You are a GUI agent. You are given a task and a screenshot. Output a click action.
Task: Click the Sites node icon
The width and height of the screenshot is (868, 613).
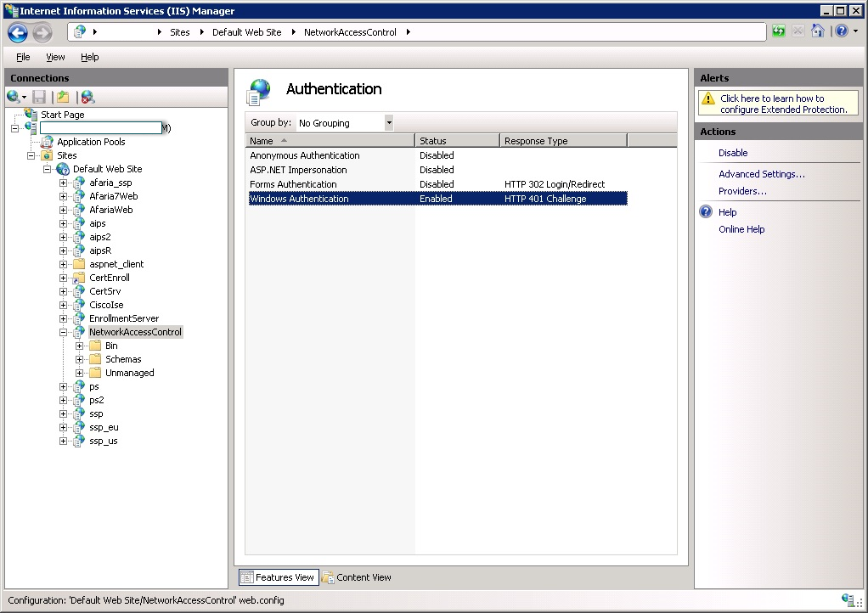[48, 155]
